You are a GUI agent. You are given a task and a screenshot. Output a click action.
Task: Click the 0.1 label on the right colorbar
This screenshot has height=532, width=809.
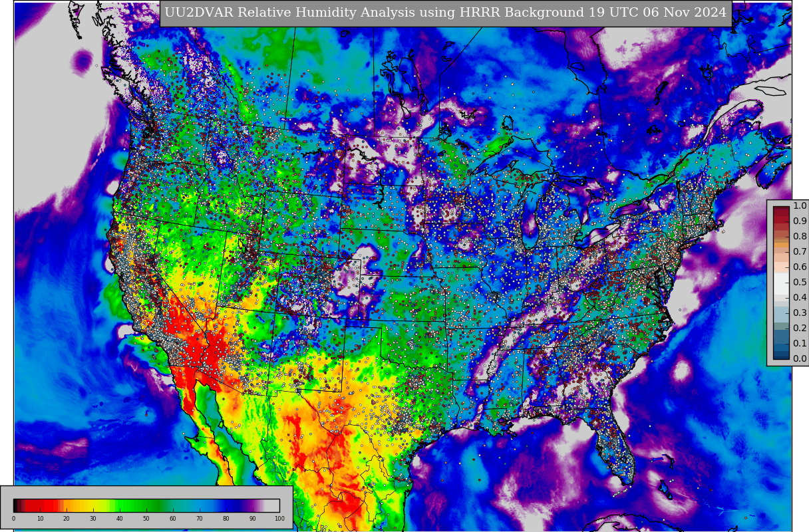click(x=800, y=344)
